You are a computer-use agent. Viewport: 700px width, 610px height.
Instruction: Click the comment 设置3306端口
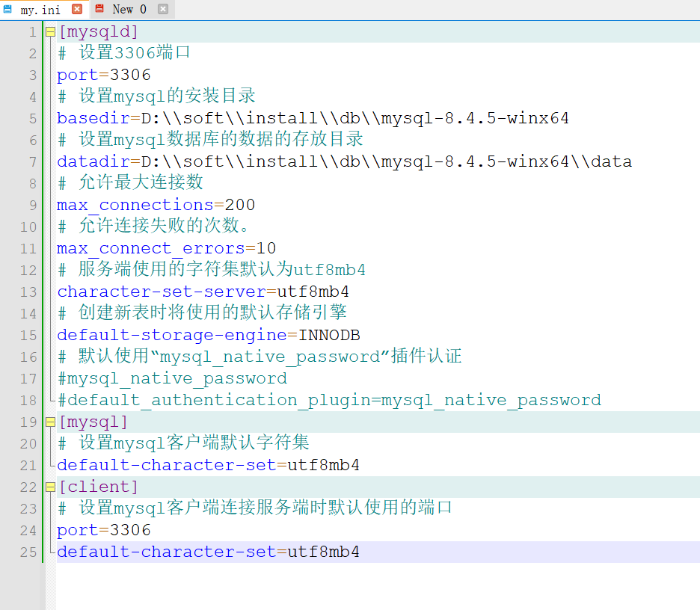123,53
